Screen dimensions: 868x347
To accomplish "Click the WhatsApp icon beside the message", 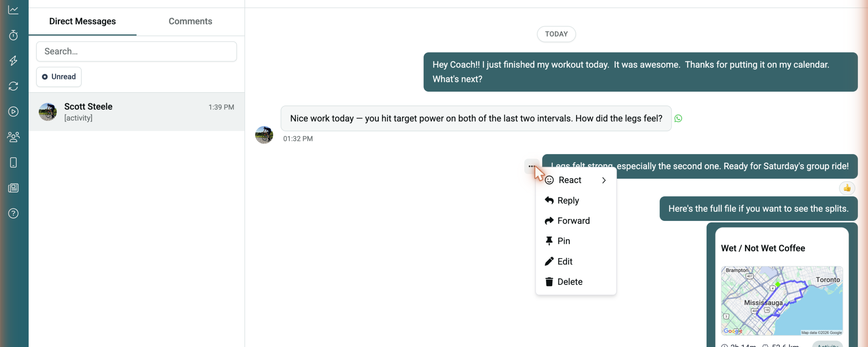I will (678, 118).
